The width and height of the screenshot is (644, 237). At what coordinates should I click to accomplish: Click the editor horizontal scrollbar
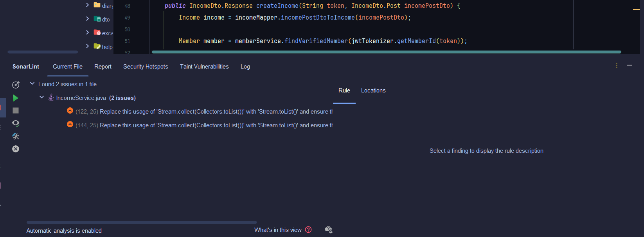click(x=386, y=52)
